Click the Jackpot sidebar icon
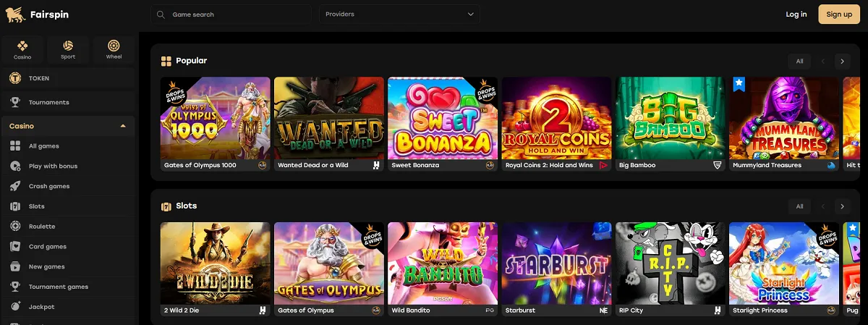The width and height of the screenshot is (868, 325). [x=14, y=307]
